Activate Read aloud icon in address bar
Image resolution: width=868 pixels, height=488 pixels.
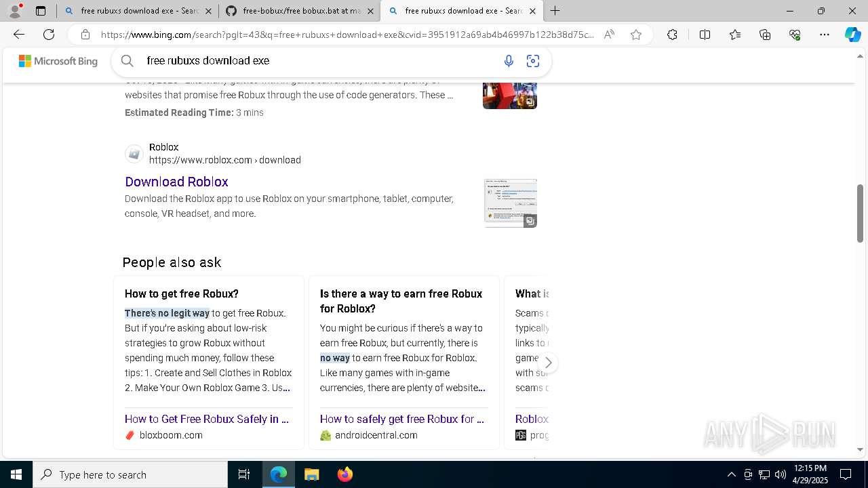pyautogui.click(x=609, y=35)
